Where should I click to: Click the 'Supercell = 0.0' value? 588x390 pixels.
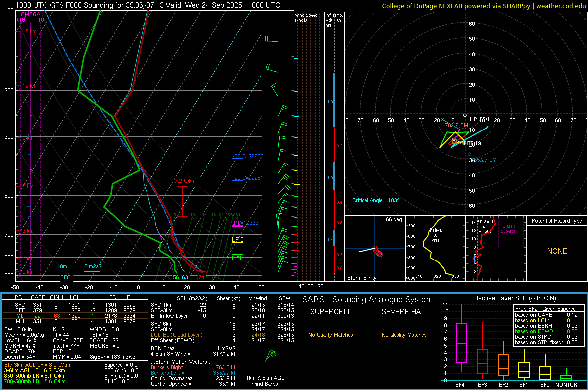pyautogui.click(x=121, y=365)
